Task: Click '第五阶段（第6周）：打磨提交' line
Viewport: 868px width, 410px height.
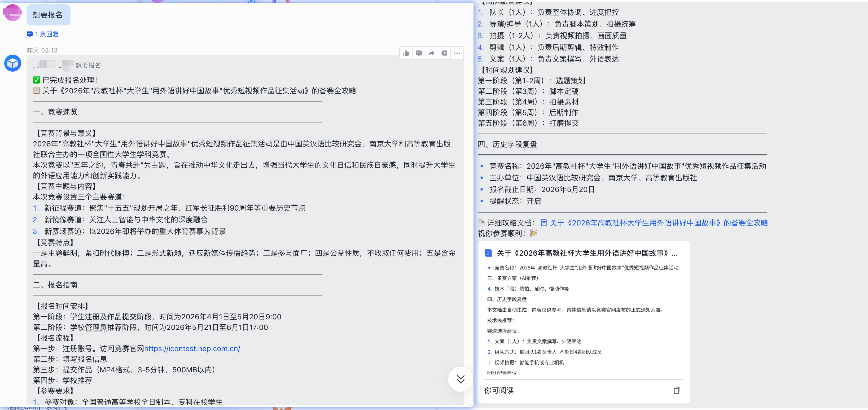Action: coord(528,123)
